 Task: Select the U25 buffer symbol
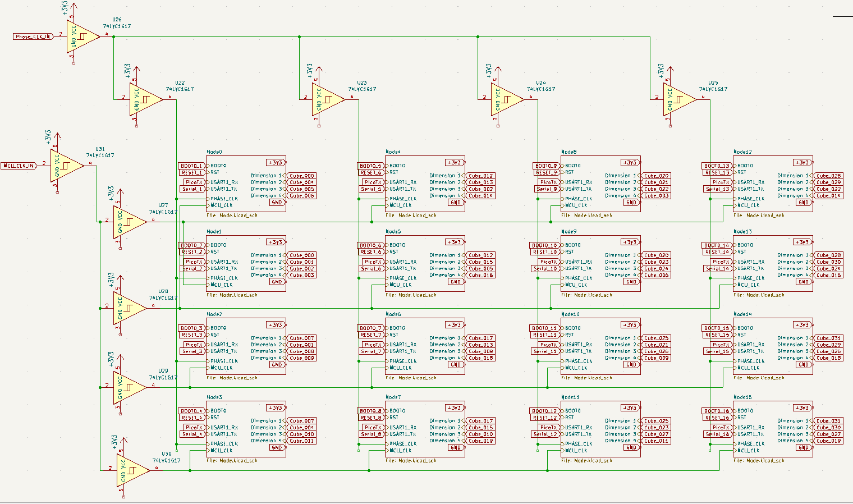pyautogui.click(x=678, y=100)
